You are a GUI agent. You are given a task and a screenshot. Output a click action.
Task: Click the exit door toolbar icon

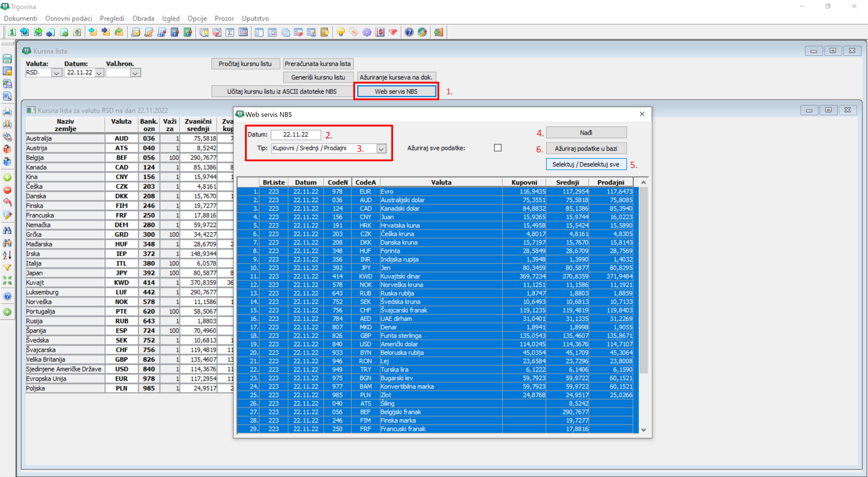[x=438, y=32]
